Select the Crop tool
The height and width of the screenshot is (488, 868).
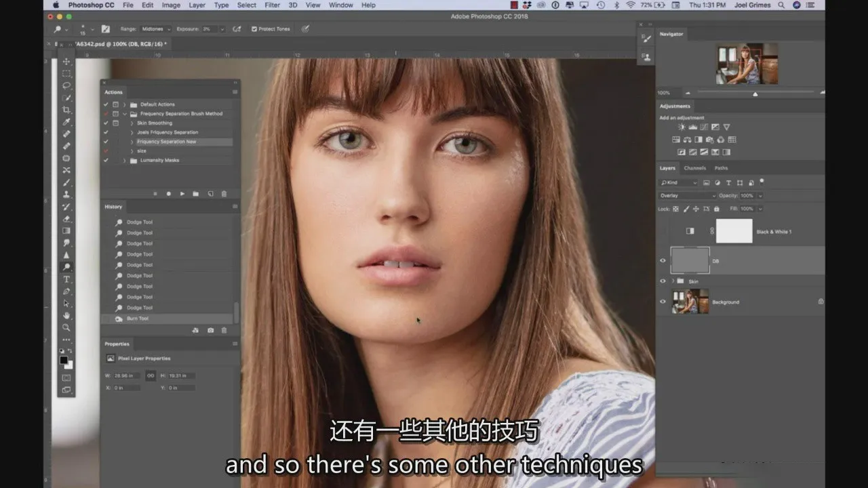[66, 110]
